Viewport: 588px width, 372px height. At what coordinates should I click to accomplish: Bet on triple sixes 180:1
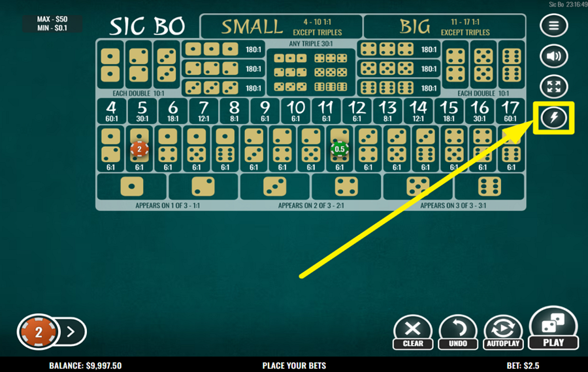click(x=399, y=88)
